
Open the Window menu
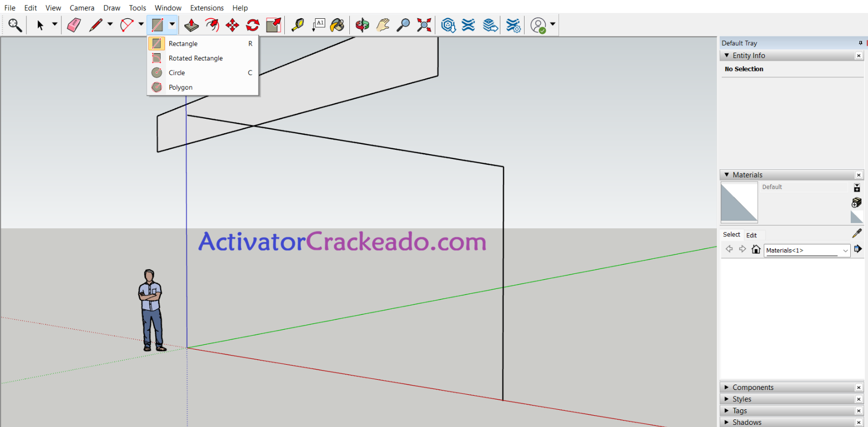pos(168,8)
